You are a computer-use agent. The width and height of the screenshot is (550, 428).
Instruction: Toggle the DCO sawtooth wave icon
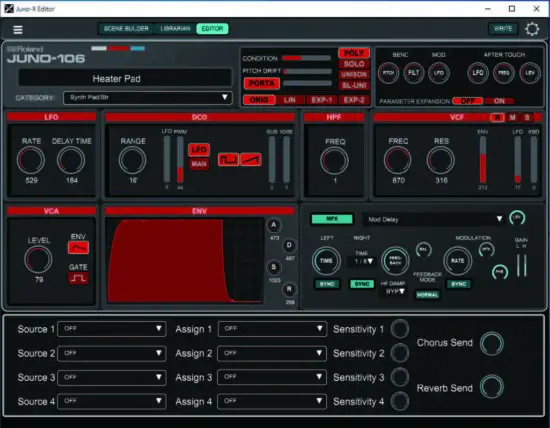point(250,160)
